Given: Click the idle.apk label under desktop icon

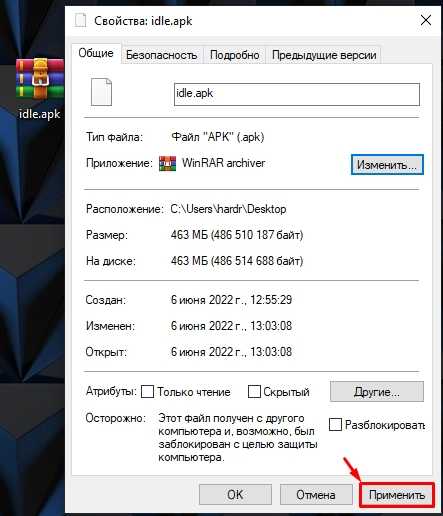Looking at the screenshot, I should pyautogui.click(x=40, y=114).
